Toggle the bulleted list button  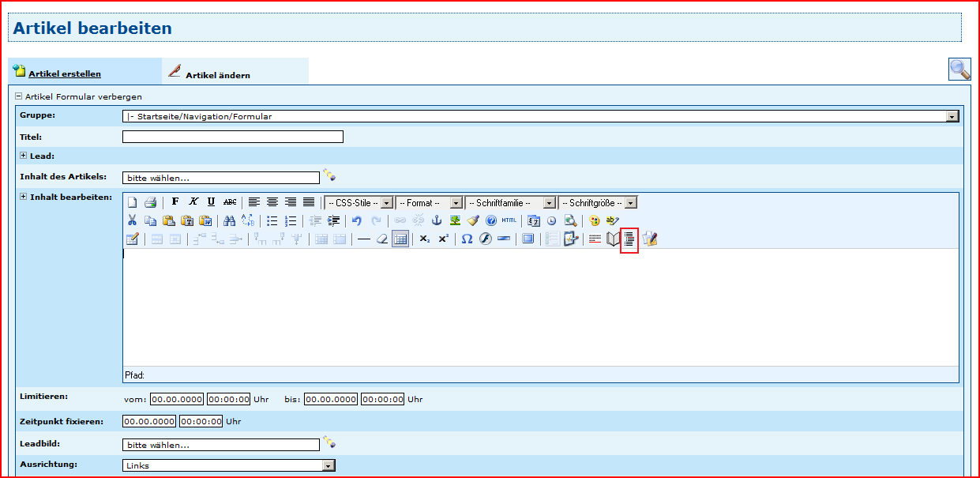272,220
